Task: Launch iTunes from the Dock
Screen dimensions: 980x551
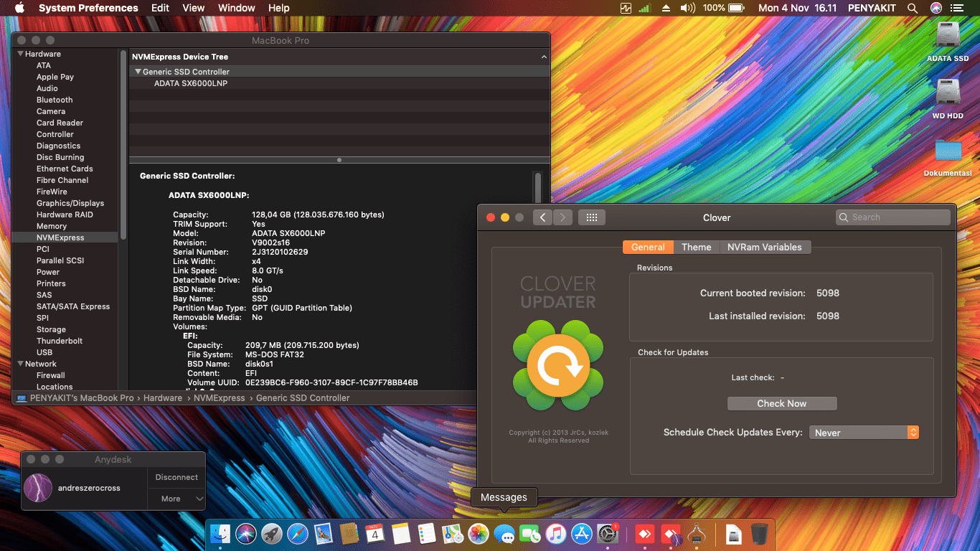Action: tap(556, 534)
